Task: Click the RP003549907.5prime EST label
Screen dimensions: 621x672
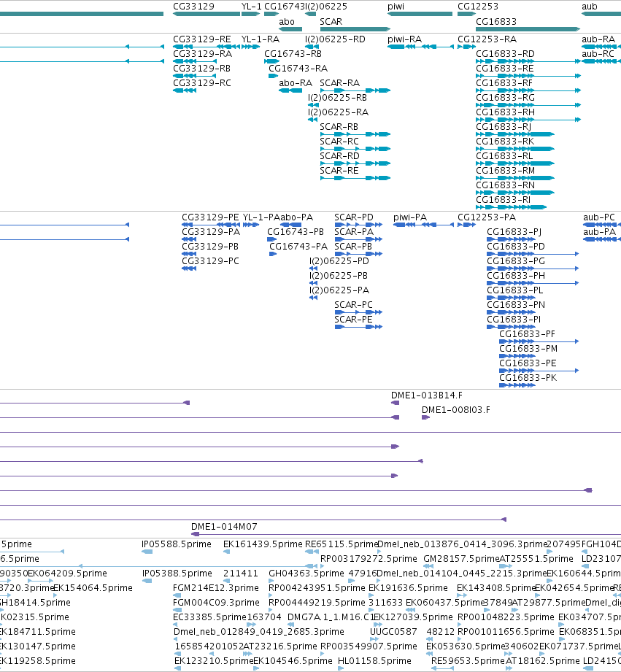Action: (369, 646)
